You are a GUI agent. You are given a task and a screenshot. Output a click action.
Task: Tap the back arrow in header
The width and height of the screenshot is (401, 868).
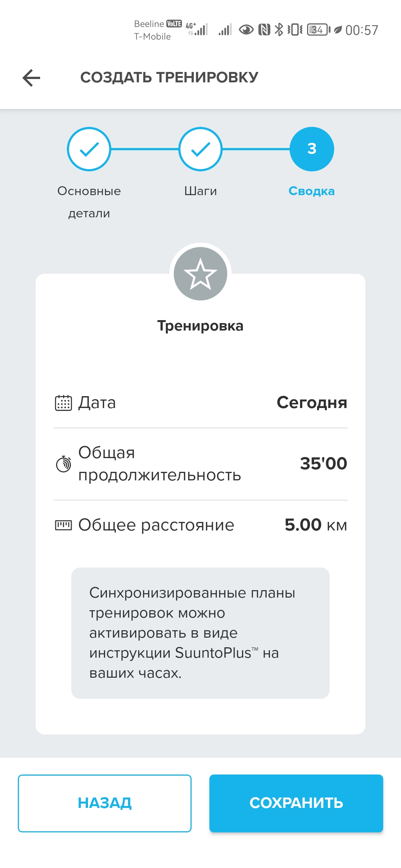click(x=31, y=78)
